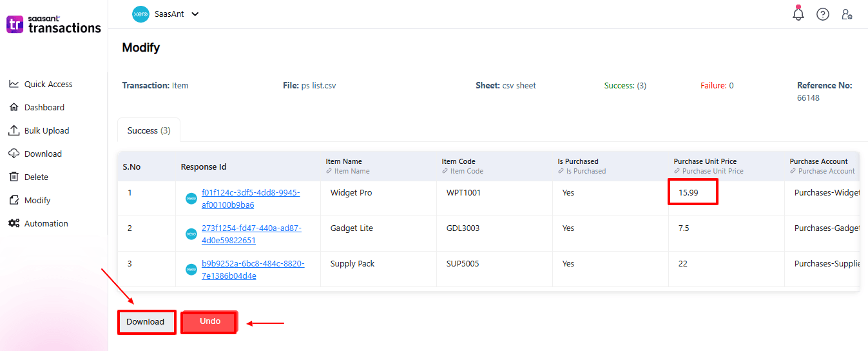Open Bulk Upload from sidebar
The image size is (868, 351).
click(46, 130)
